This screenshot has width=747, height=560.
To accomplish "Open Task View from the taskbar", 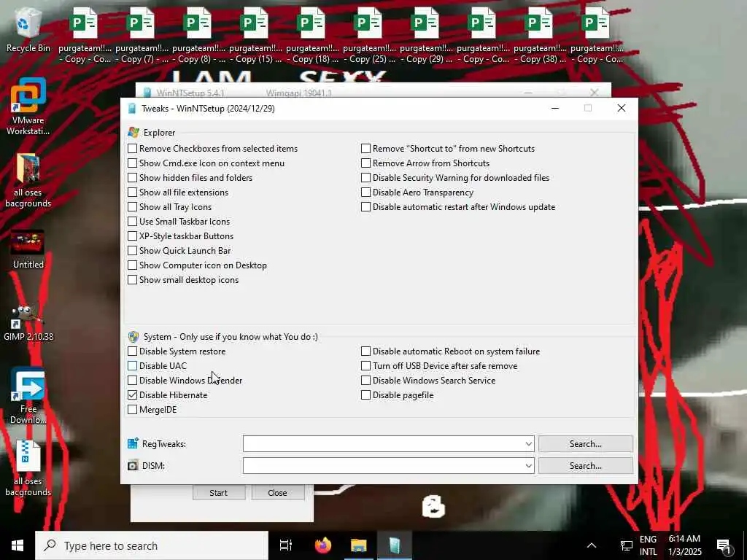I will (x=286, y=545).
